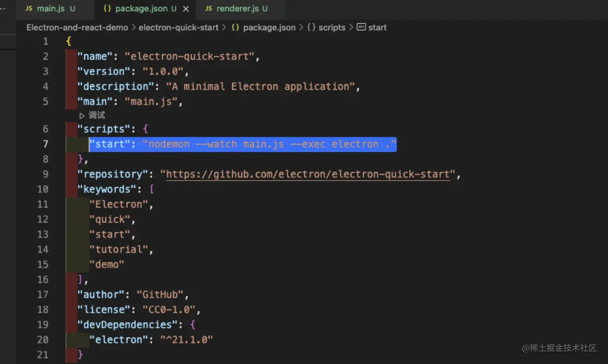The width and height of the screenshot is (608, 364).
Task: Open the electron-quick-start breadcrumb folder
Action: tap(178, 27)
